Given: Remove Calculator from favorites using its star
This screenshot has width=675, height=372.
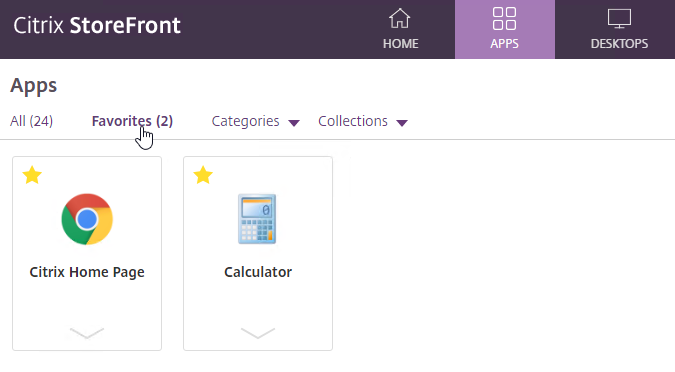Looking at the screenshot, I should [x=203, y=175].
